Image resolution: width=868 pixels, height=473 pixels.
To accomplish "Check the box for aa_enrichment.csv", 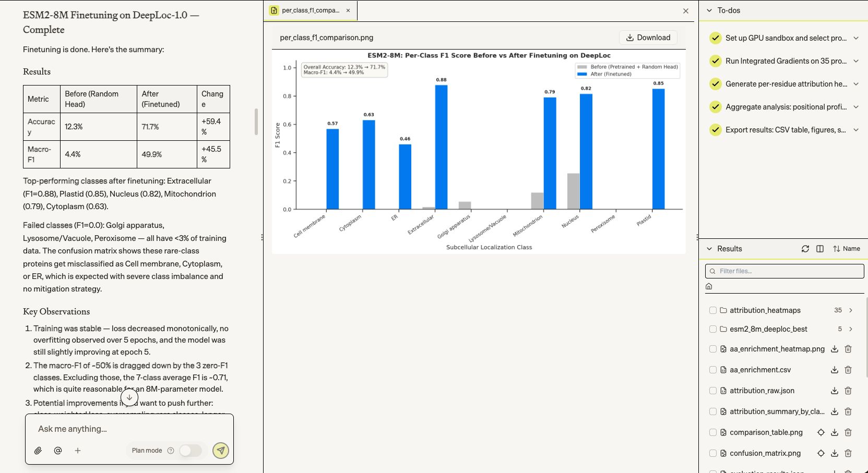I will click(x=713, y=370).
